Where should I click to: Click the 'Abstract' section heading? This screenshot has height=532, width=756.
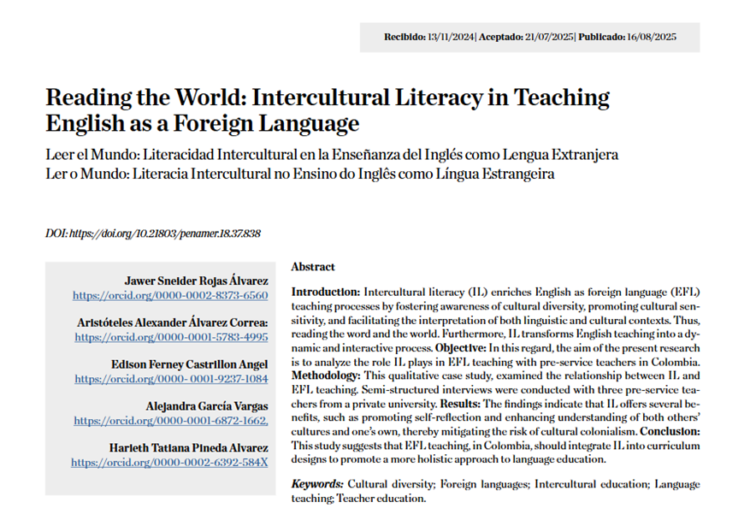coord(313,268)
